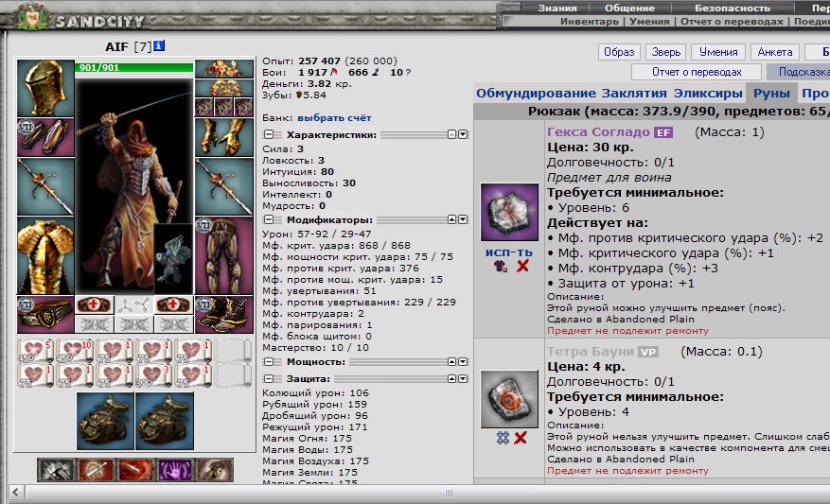The height and width of the screenshot is (504, 830).
Task: Switch to the Заклятия tab
Action: 634,93
